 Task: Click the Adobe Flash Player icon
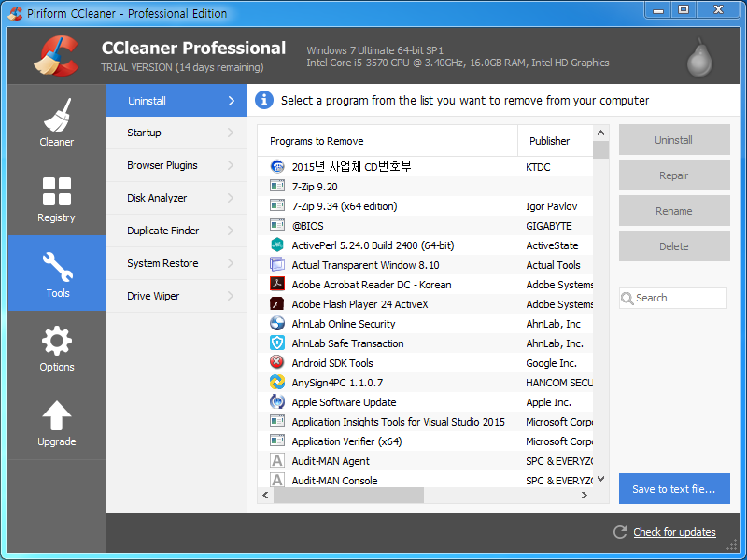(x=277, y=304)
